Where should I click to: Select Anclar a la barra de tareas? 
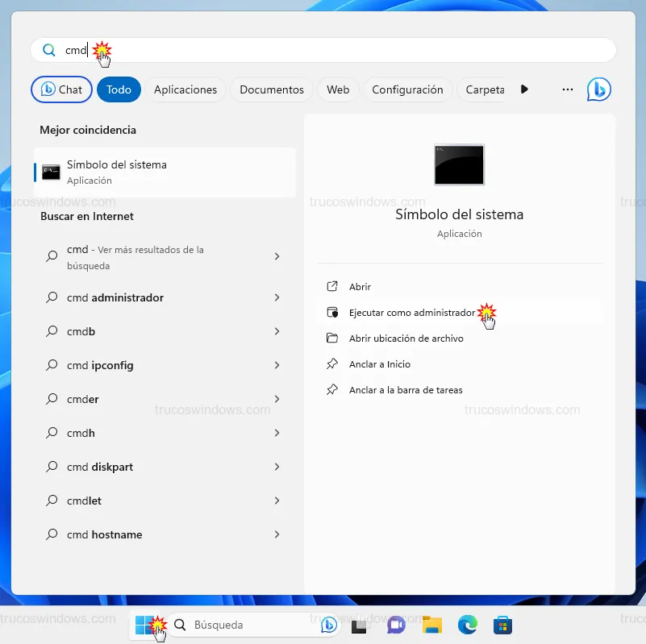pos(406,390)
